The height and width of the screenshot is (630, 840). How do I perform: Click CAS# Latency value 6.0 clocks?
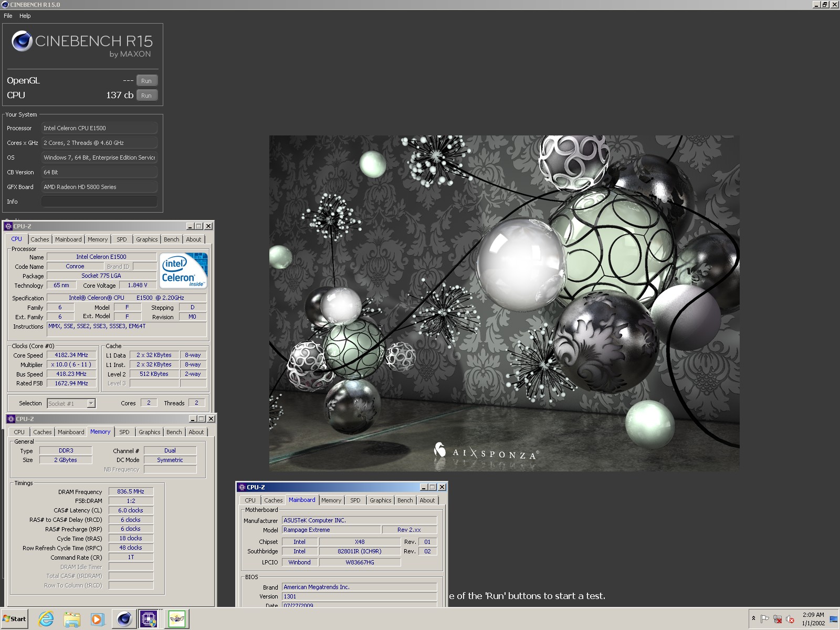131,510
